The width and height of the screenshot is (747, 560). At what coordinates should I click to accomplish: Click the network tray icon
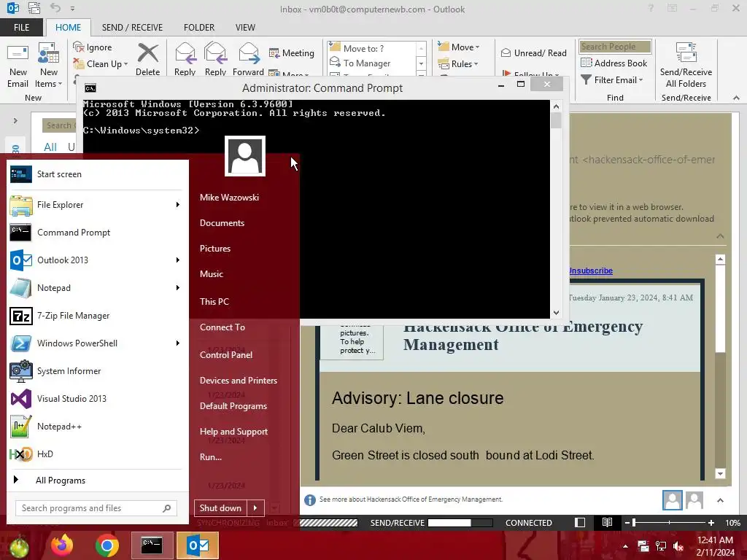click(661, 546)
